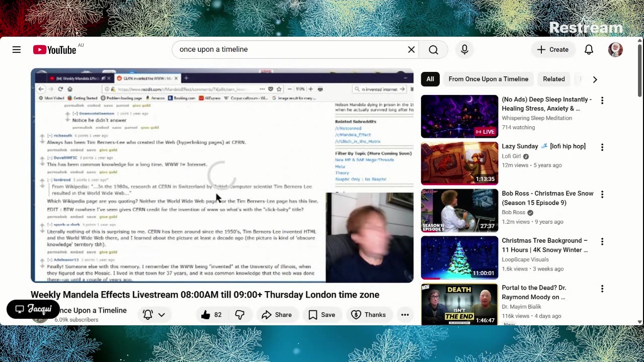Screen dimensions: 644x362
Task: Clear the search box text
Action: [x=411, y=49]
